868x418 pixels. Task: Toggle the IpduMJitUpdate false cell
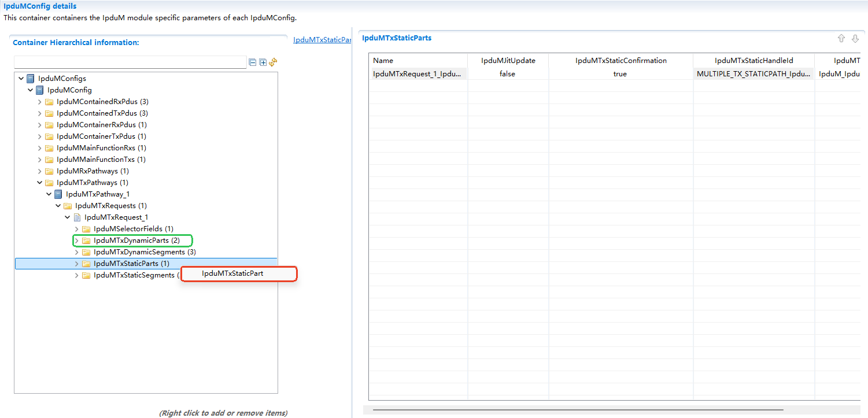pyautogui.click(x=507, y=74)
